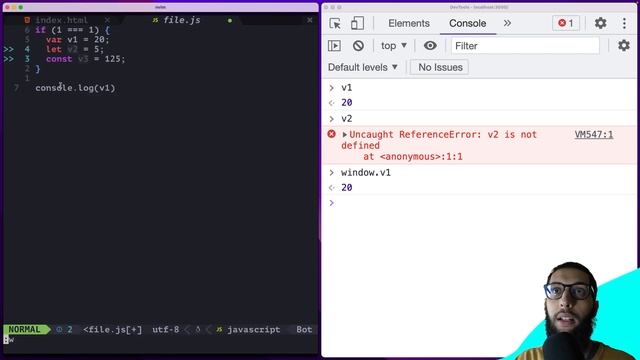This screenshot has width=640, height=360.
Task: Switch to the file.js editor tab
Action: [182, 20]
